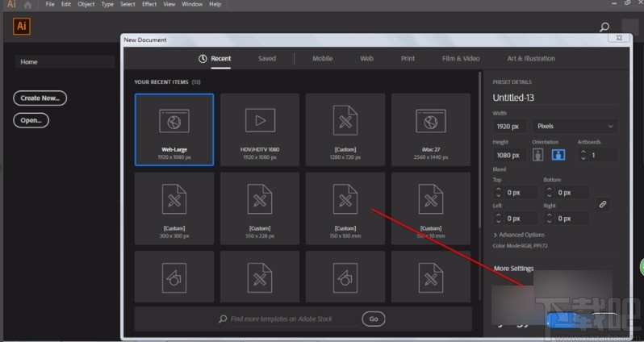Close the New Document dialog
Screen dimensions: 644x342
(619, 38)
